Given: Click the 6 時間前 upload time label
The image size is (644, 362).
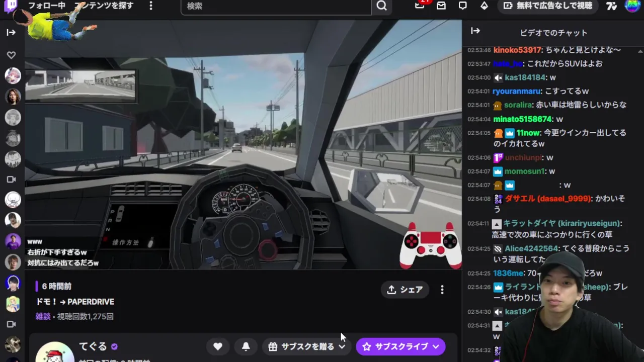Looking at the screenshot, I should (57, 286).
